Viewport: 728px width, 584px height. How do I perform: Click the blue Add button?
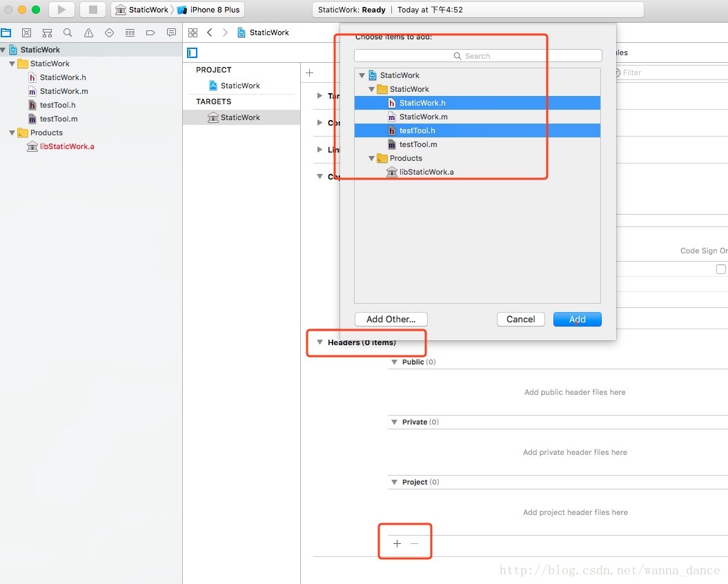[x=577, y=319]
